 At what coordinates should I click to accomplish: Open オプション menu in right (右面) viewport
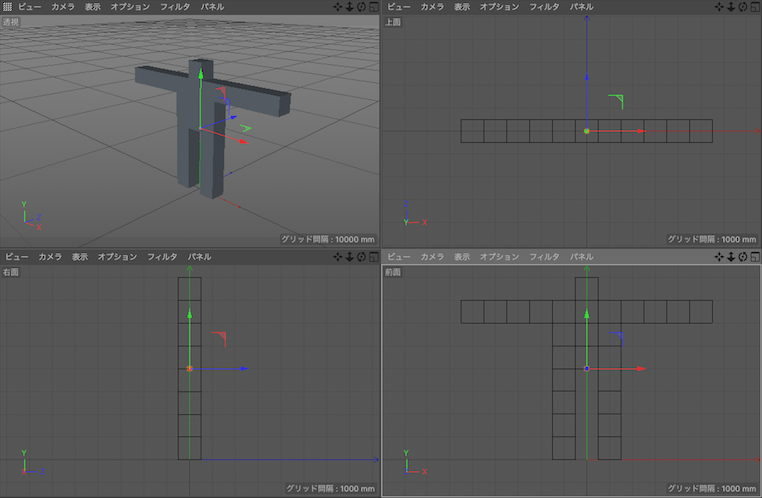118,257
